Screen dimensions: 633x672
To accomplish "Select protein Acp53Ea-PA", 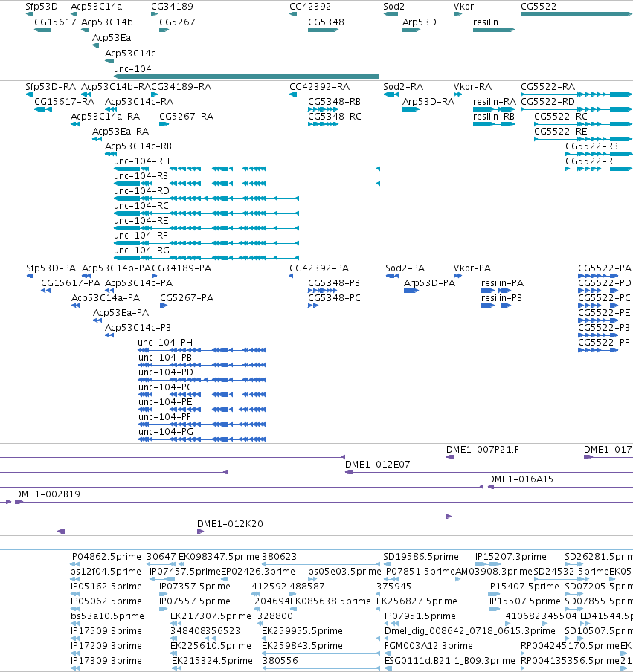I will [97, 320].
